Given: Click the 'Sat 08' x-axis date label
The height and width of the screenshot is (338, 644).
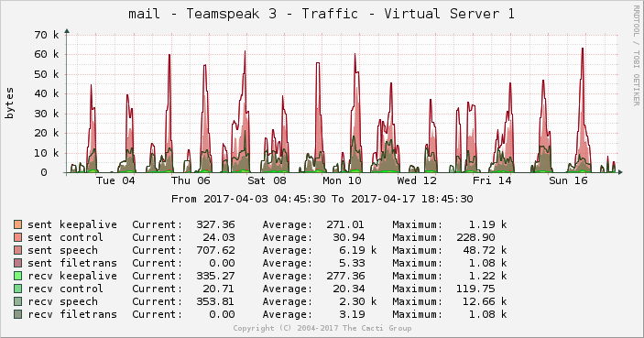Looking at the screenshot, I should click(267, 180).
